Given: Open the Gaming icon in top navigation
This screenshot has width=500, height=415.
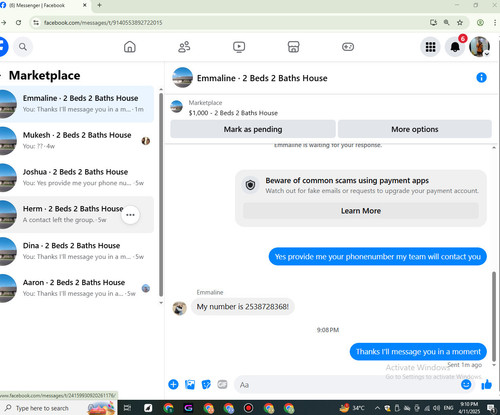Looking at the screenshot, I should click(348, 47).
